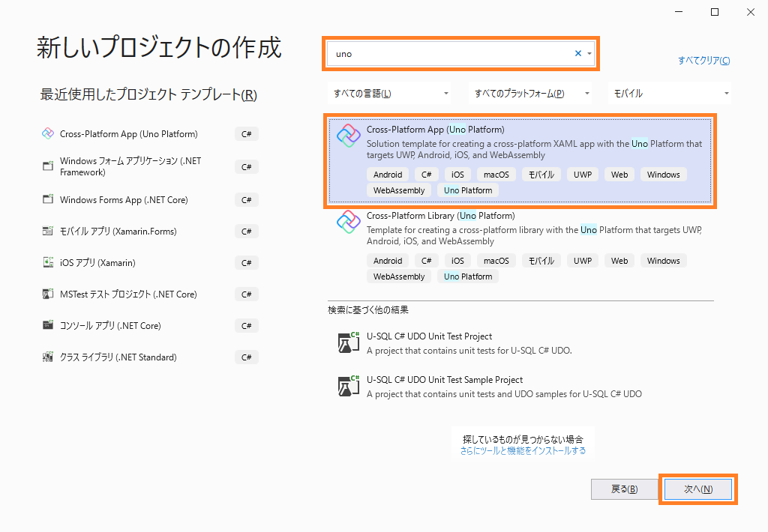
Task: Select コンソール アプリ (.NET Core) recent template
Action: click(x=110, y=326)
